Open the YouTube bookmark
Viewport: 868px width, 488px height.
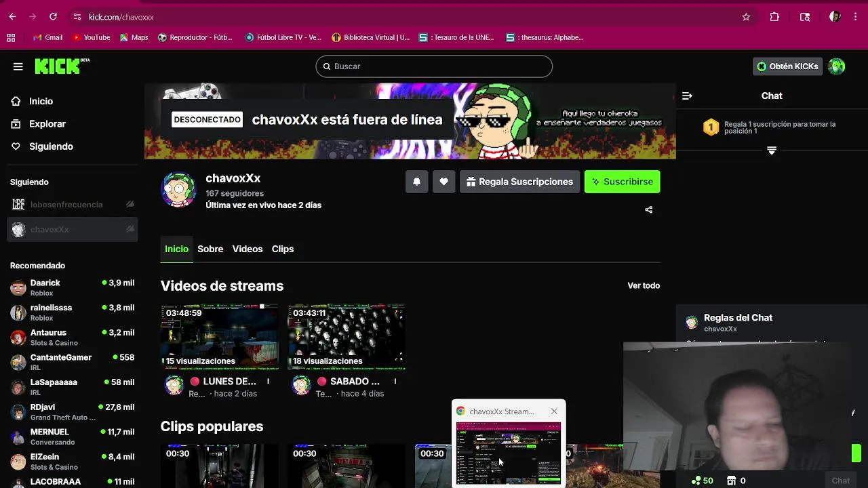(x=91, y=38)
